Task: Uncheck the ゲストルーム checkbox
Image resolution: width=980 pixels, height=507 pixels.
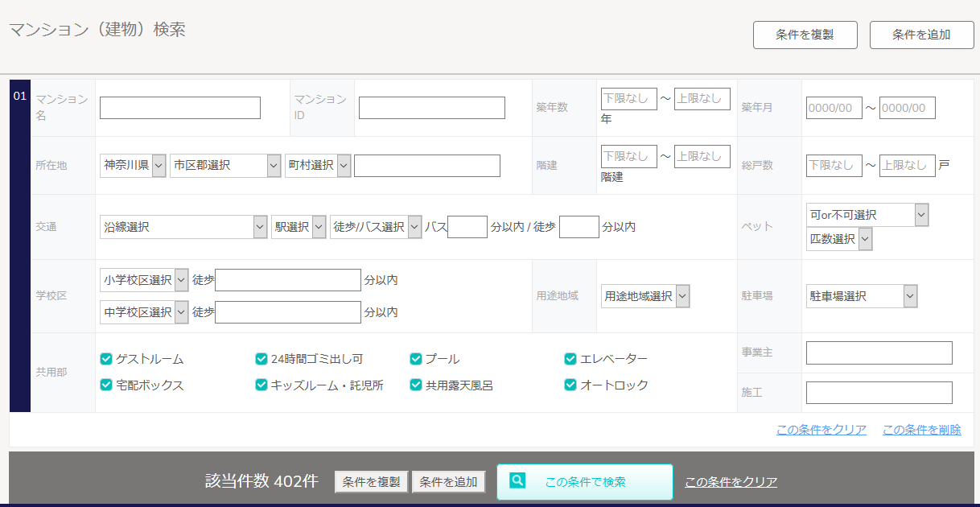Action: (106, 359)
